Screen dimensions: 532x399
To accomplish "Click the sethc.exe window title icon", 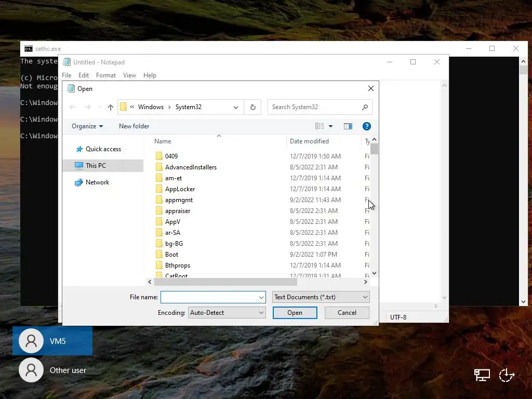I will tap(29, 49).
